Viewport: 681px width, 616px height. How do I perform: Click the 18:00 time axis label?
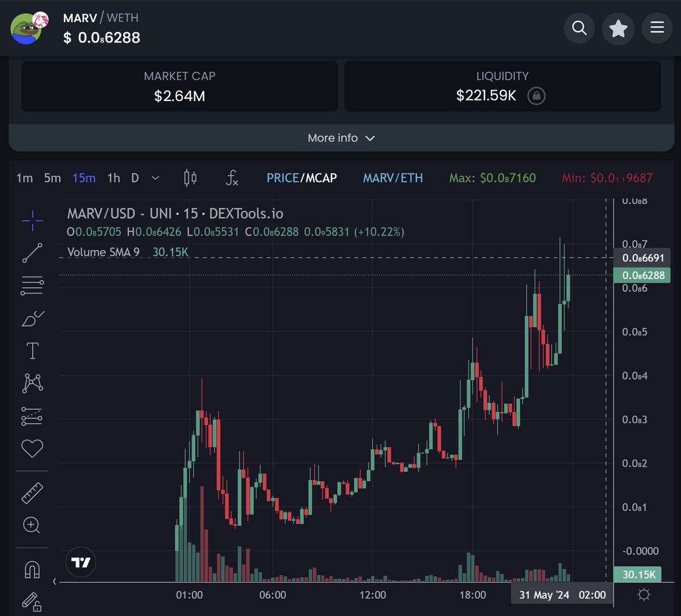coord(472,595)
